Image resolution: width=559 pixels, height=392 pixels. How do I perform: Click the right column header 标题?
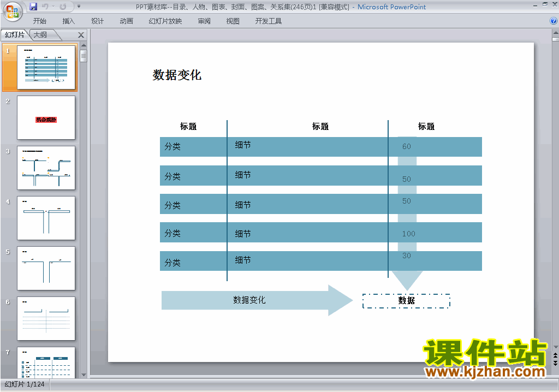(x=426, y=126)
